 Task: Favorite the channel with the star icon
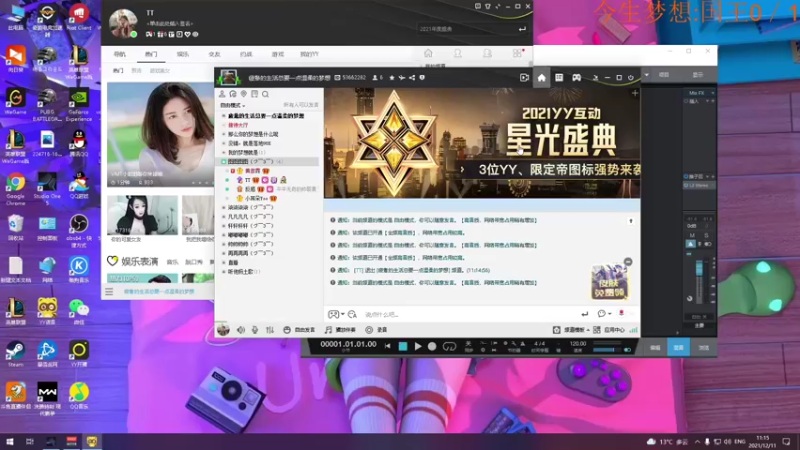tap(392, 78)
